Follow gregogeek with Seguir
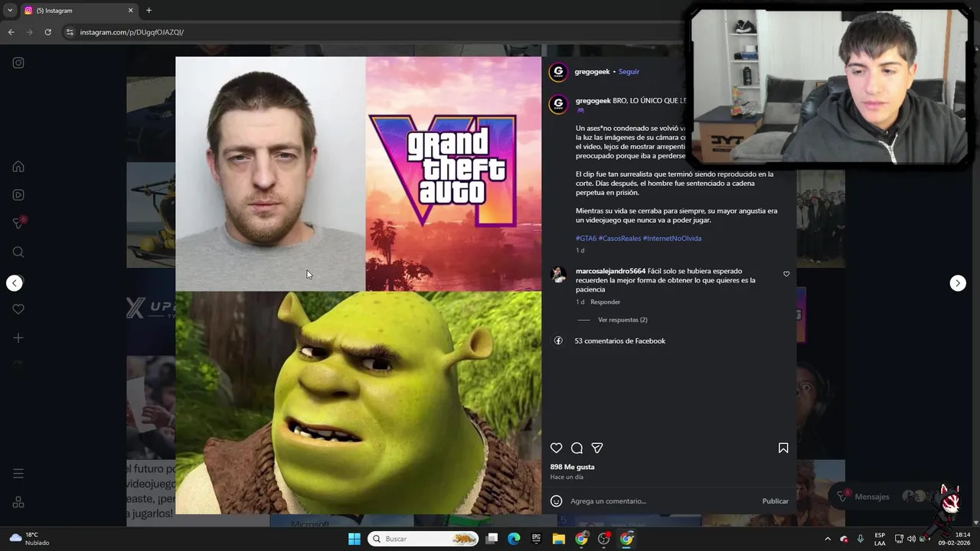The width and height of the screenshot is (980, 551). (x=629, y=72)
